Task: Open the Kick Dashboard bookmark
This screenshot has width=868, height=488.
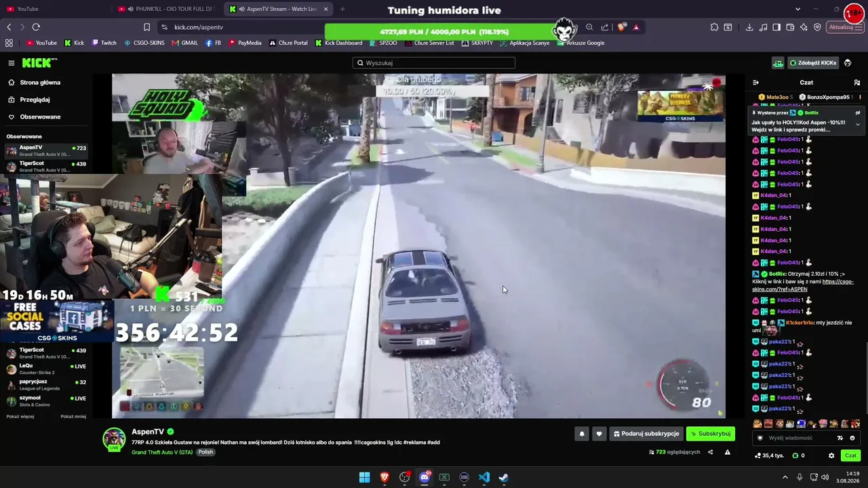Action: point(339,43)
